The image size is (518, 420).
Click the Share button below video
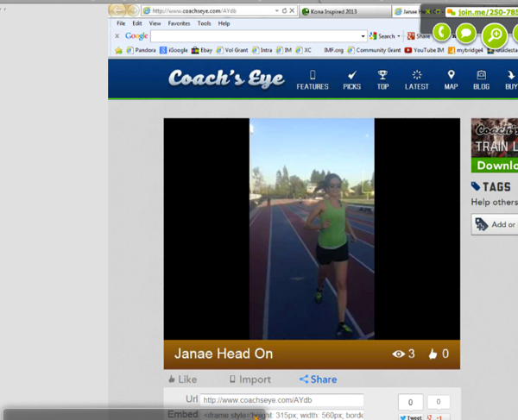pyautogui.click(x=318, y=379)
